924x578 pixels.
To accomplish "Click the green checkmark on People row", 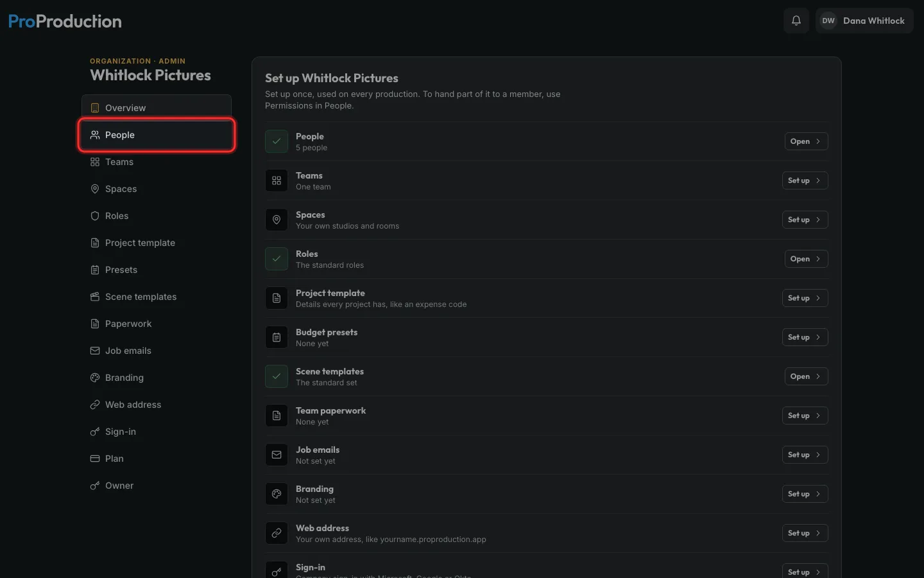I will tap(277, 141).
